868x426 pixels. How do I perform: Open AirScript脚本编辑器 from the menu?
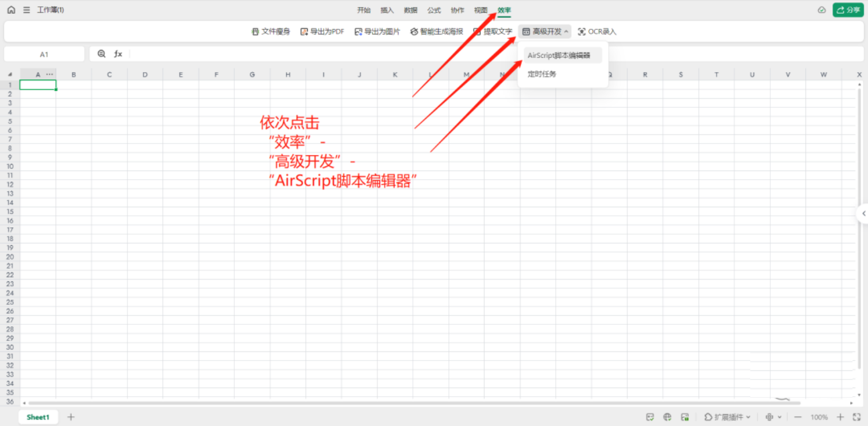pyautogui.click(x=563, y=56)
